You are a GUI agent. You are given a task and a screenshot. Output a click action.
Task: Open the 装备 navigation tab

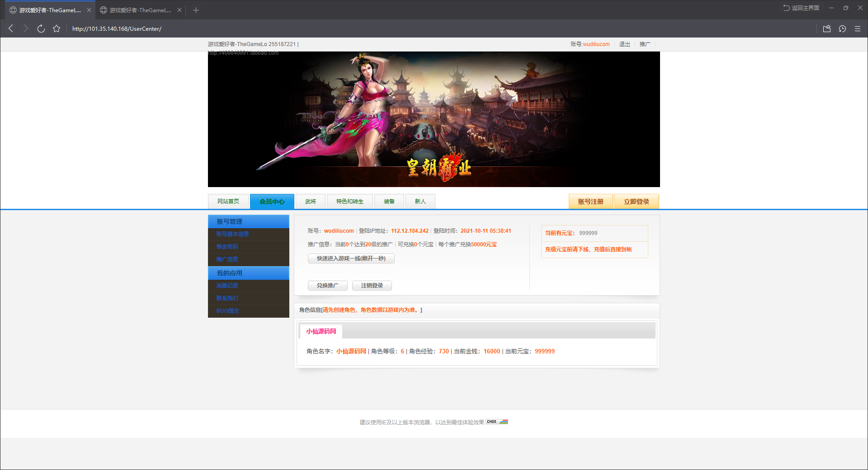[389, 202]
